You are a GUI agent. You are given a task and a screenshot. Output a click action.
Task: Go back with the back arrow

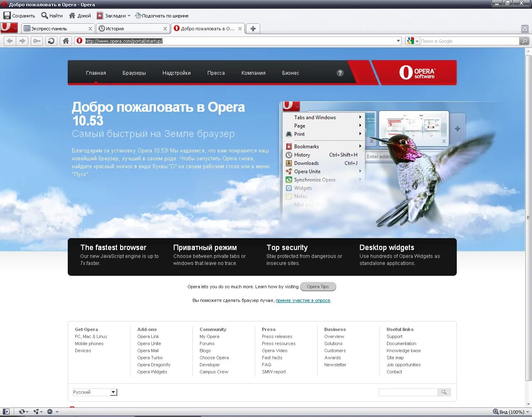pos(10,41)
